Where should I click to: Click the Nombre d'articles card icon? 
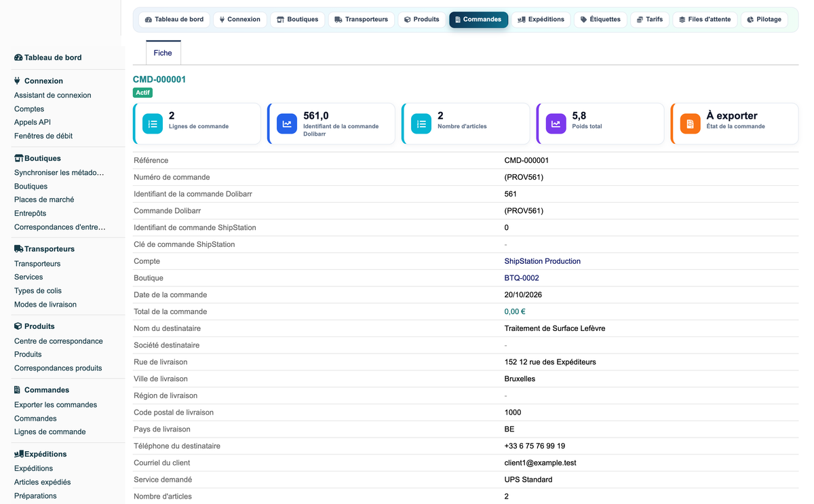pos(421,124)
